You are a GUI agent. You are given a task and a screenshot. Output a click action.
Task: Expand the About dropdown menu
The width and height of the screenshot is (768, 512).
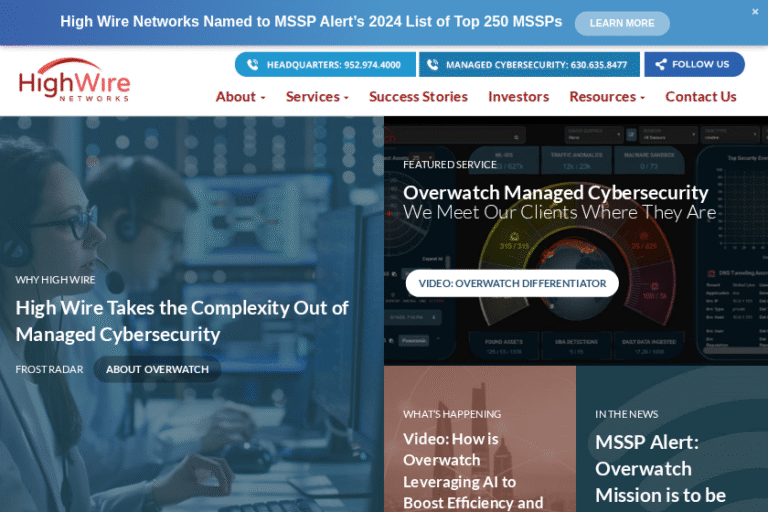[240, 97]
